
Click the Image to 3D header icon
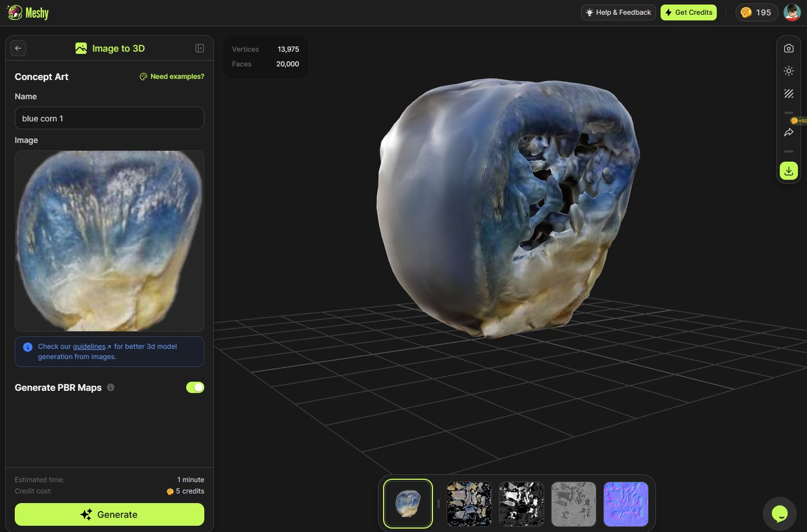[81, 48]
